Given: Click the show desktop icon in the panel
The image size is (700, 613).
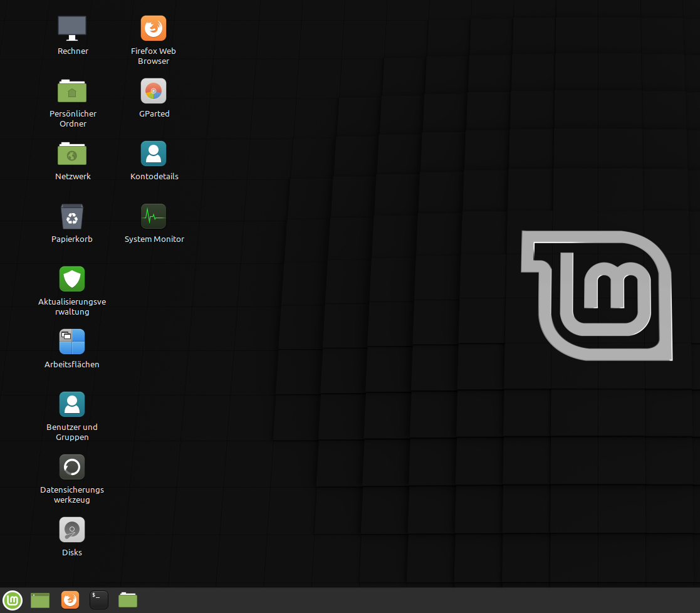Looking at the screenshot, I should click(40, 600).
